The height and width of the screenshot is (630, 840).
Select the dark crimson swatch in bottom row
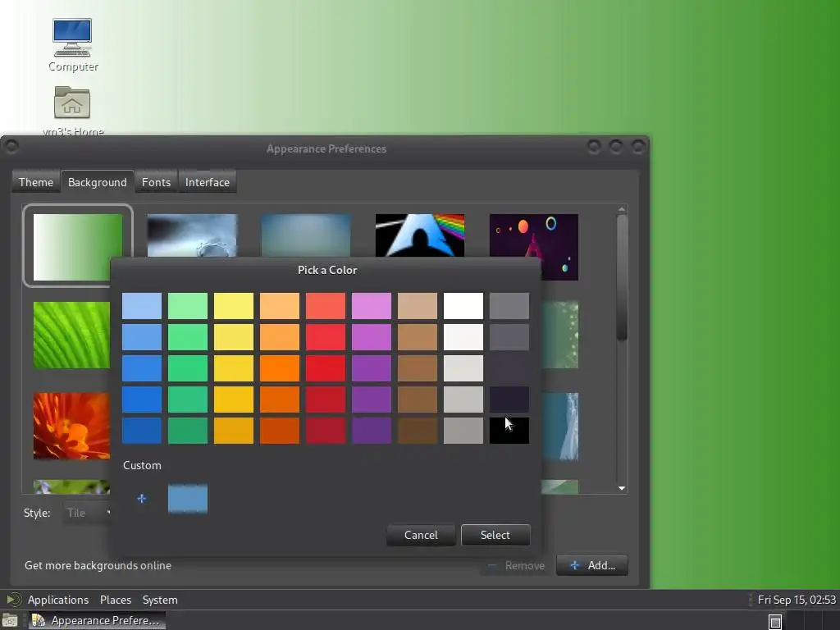click(x=326, y=431)
